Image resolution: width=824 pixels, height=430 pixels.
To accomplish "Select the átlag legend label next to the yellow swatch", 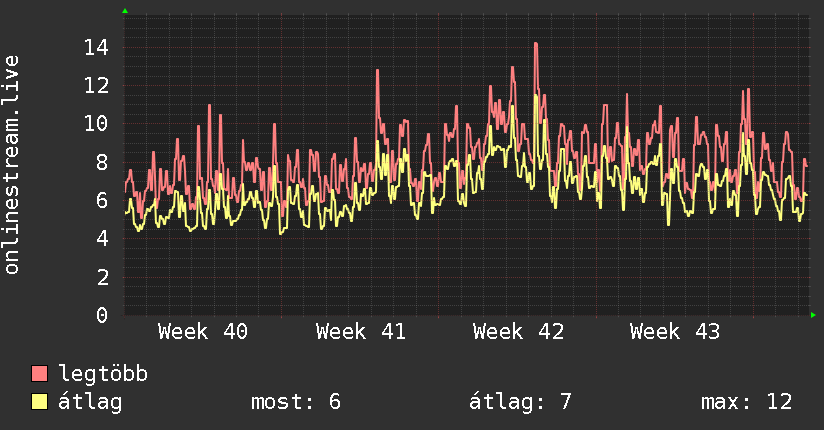I will pos(90,402).
